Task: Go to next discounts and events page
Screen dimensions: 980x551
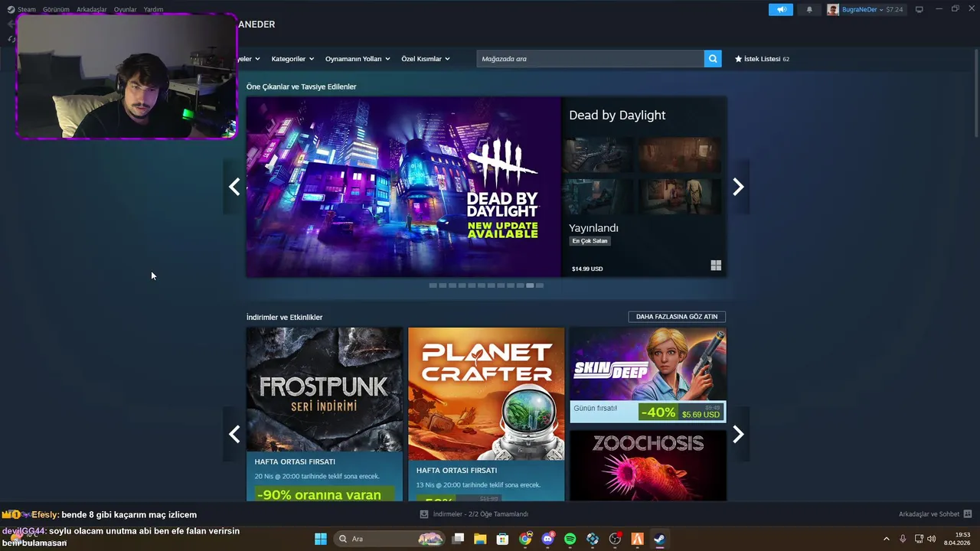Action: (738, 434)
